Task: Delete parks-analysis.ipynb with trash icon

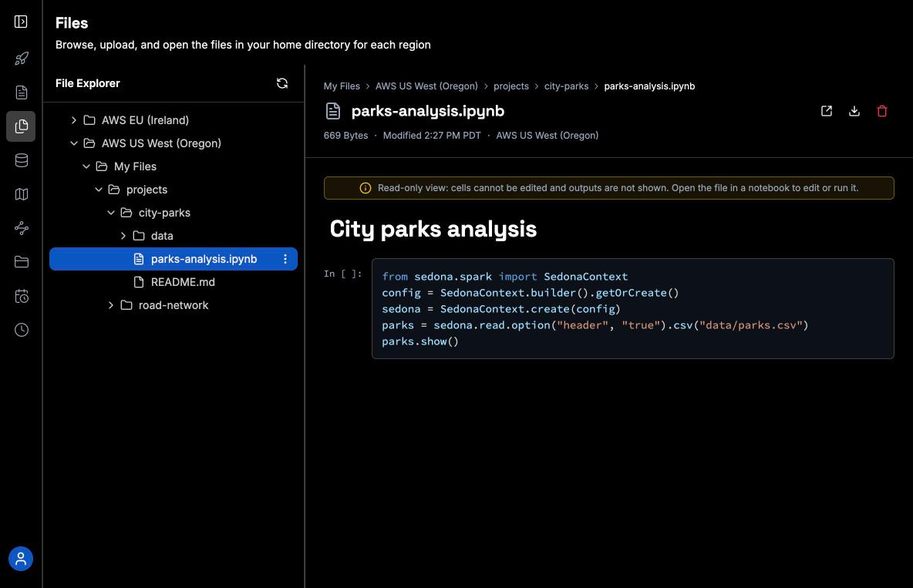Action: [881, 111]
